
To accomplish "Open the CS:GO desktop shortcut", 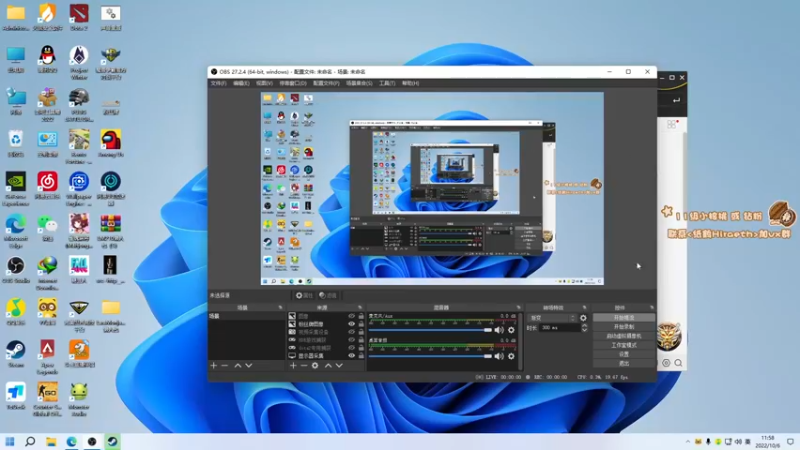I will pos(47,399).
